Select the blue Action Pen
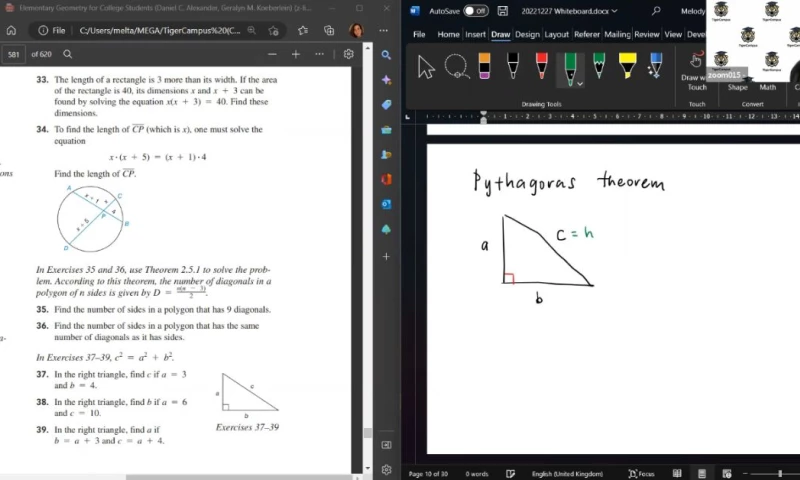 [655, 66]
